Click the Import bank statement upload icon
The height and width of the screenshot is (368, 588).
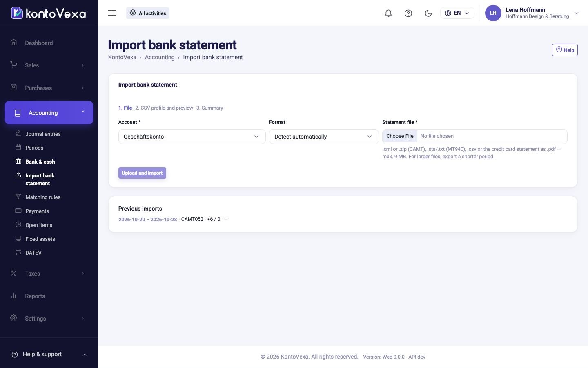pos(18,175)
